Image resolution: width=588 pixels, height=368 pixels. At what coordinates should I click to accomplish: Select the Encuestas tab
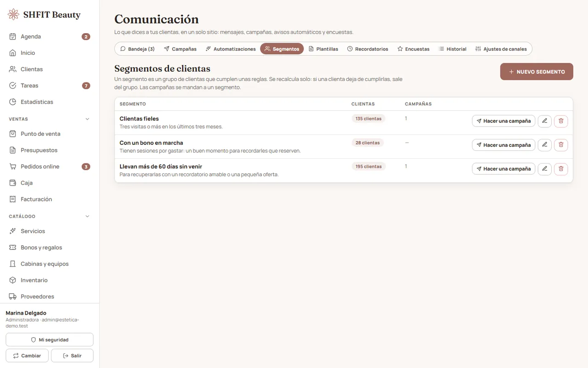[x=413, y=49]
